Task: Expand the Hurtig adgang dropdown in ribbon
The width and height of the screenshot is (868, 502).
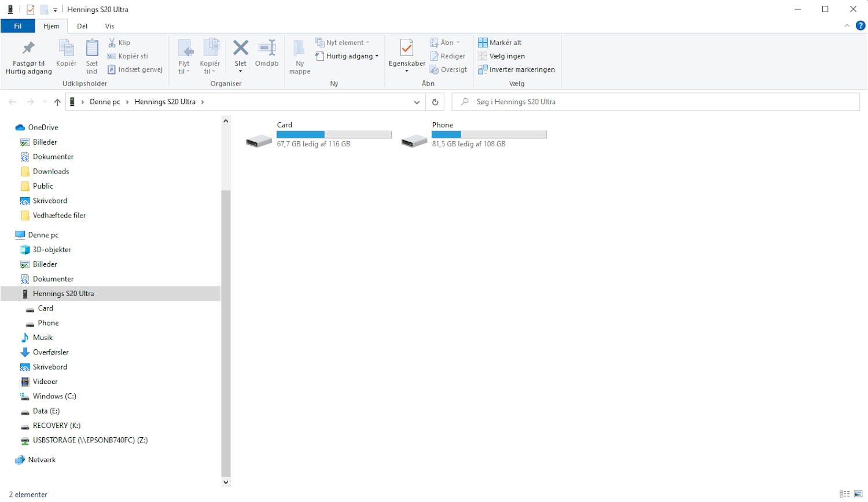Action: [x=377, y=56]
